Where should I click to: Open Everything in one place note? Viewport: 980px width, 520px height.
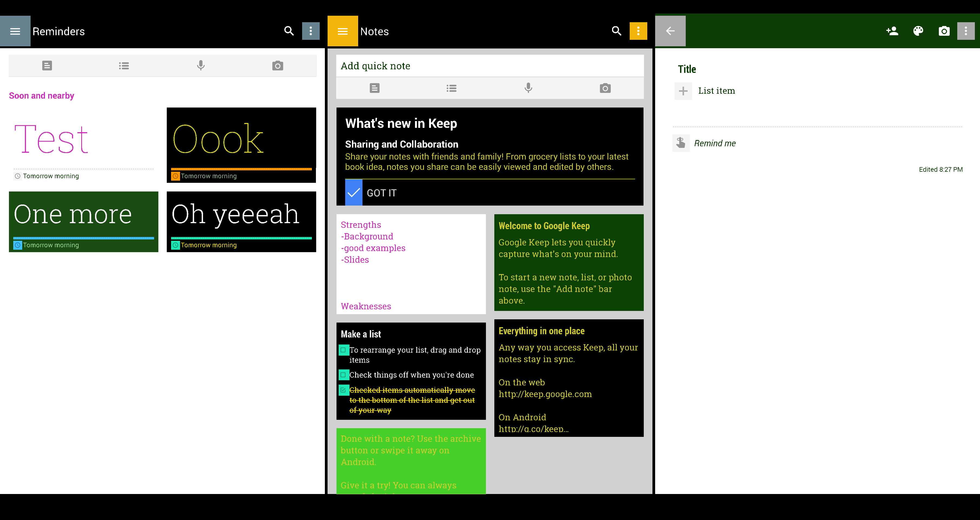pyautogui.click(x=569, y=378)
